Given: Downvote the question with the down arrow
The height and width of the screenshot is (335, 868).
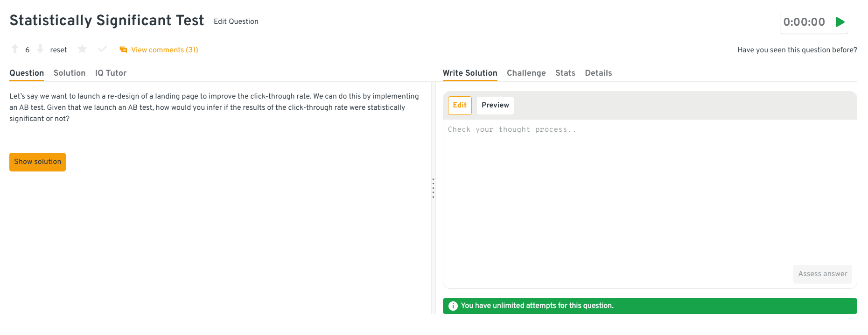Looking at the screenshot, I should click(x=40, y=49).
